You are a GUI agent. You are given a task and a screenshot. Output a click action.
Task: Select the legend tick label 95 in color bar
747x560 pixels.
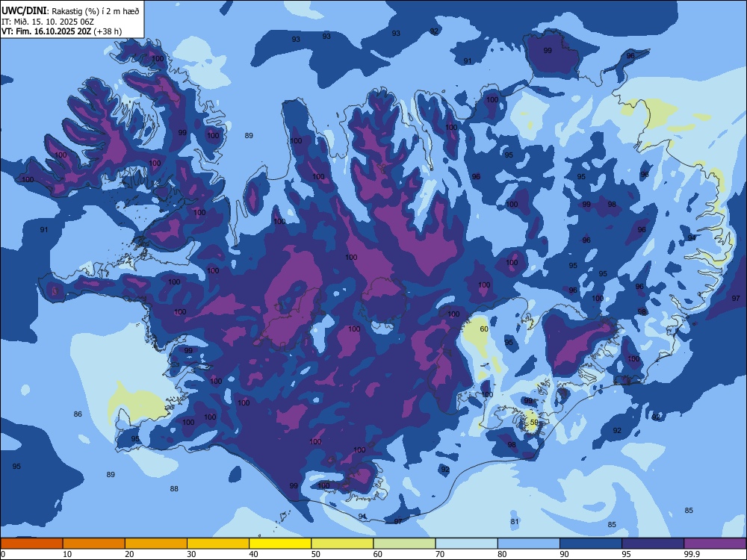click(626, 554)
